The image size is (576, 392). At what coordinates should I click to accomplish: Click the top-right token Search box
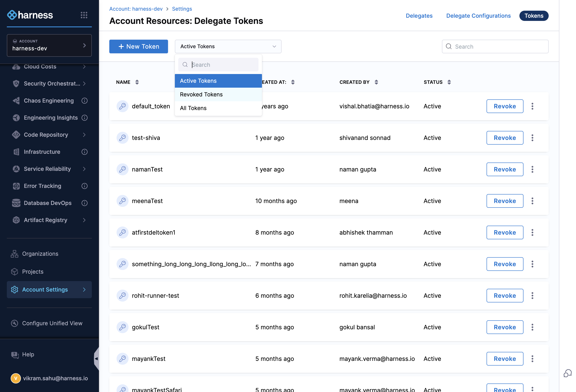(495, 46)
